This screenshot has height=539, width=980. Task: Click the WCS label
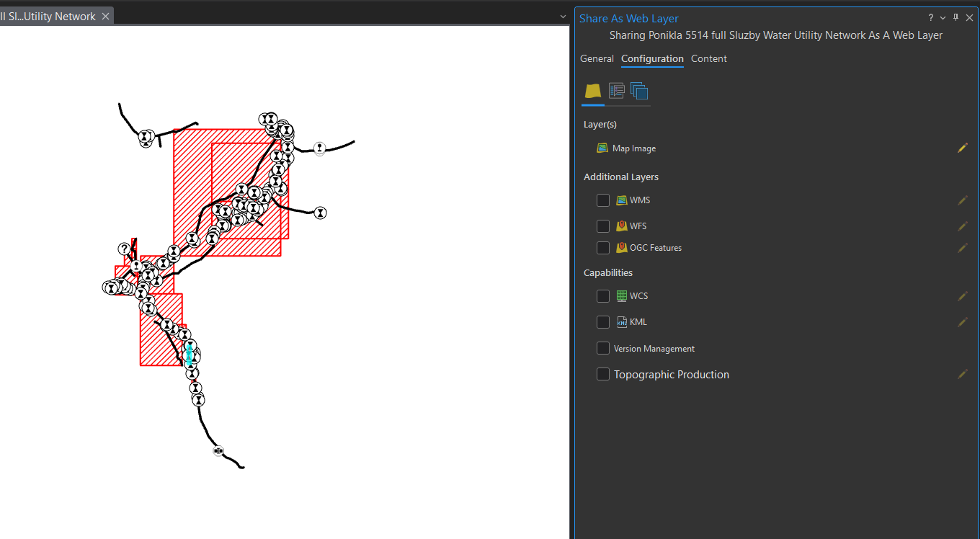pyautogui.click(x=639, y=296)
